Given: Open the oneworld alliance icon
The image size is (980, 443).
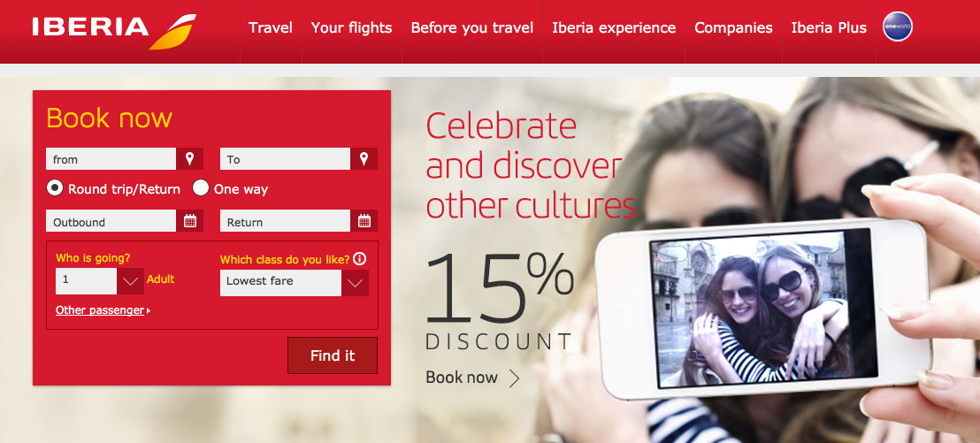Looking at the screenshot, I should point(898,27).
